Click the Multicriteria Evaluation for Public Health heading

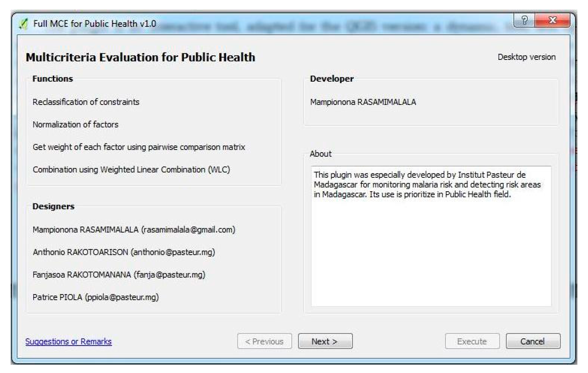click(x=140, y=57)
